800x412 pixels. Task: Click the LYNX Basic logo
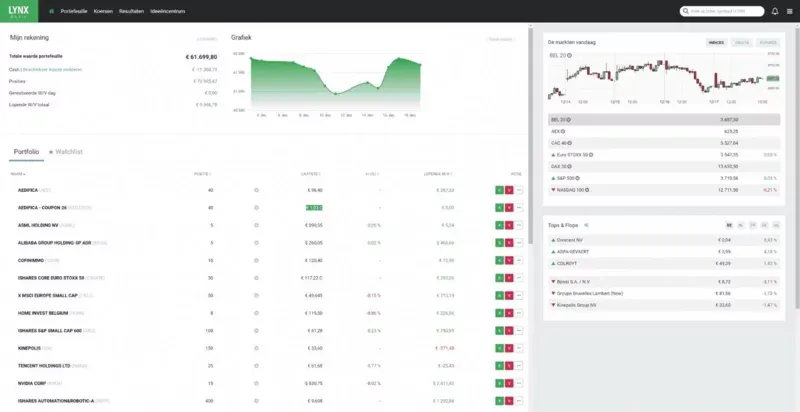19,11
